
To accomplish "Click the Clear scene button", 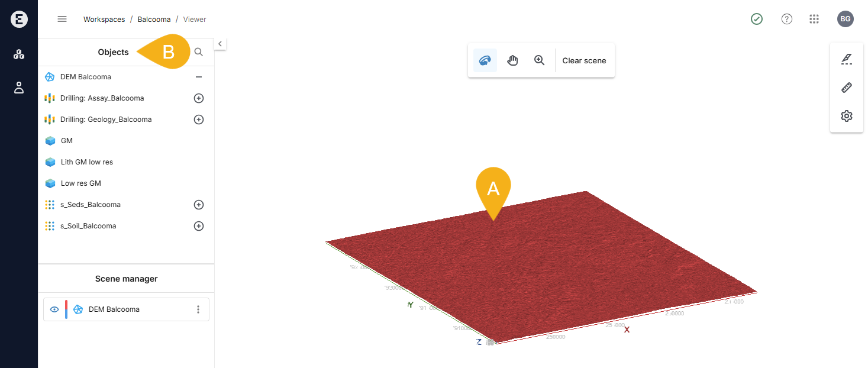I will [584, 60].
